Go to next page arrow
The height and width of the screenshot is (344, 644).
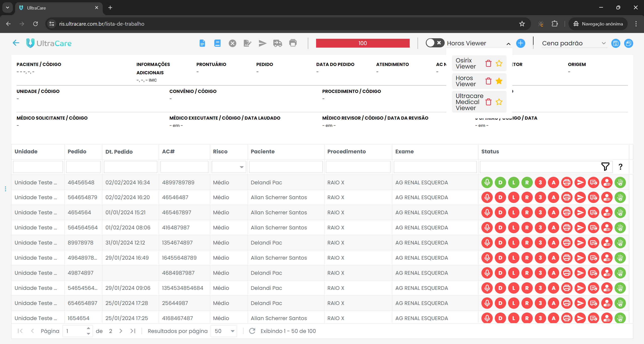click(121, 331)
